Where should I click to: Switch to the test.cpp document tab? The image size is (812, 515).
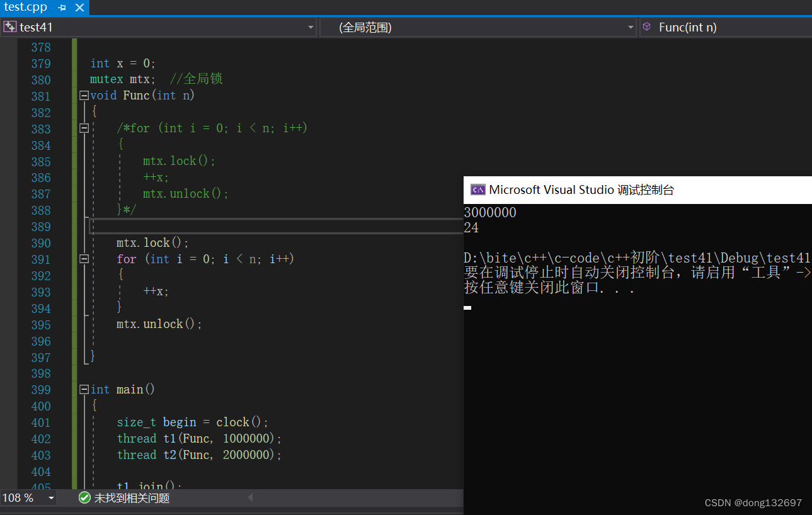pos(26,8)
